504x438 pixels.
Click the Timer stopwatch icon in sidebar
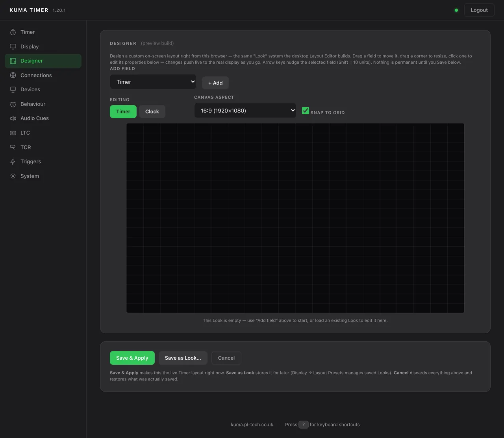pyautogui.click(x=13, y=32)
